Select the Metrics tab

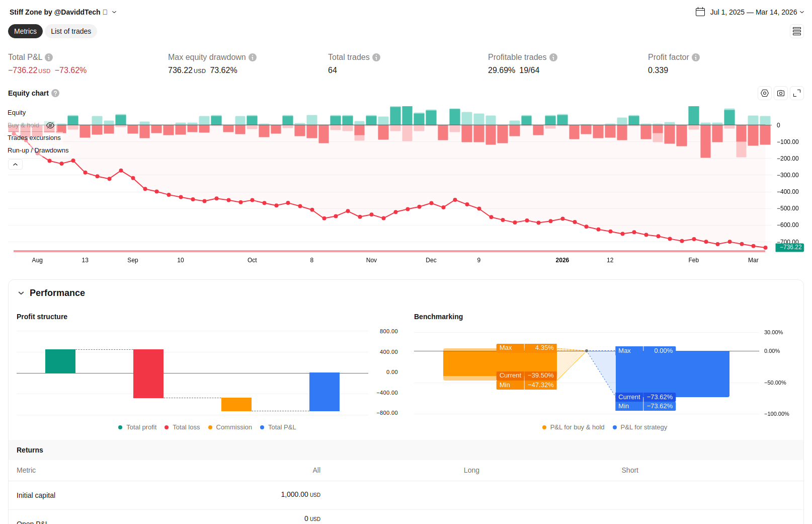[25, 31]
